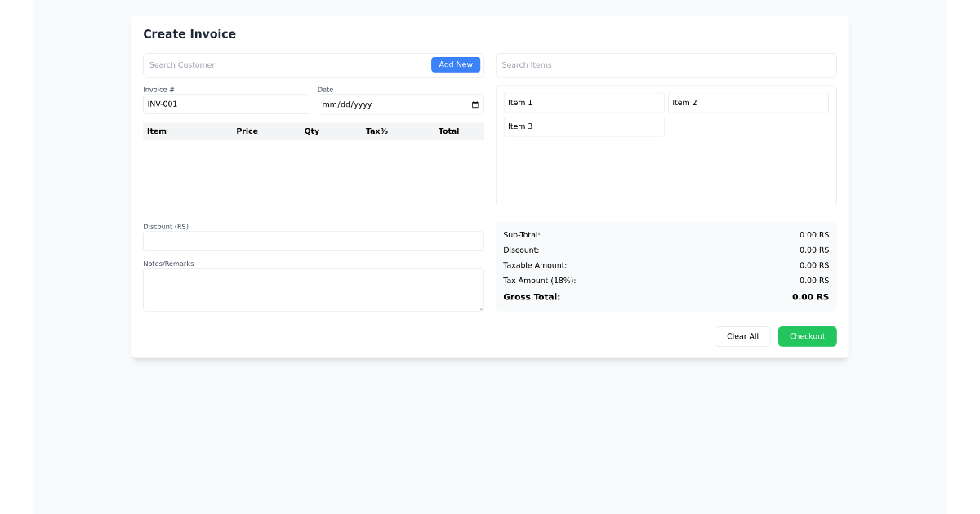Click the Discount (RS) input field
Image resolution: width=980 pixels, height=514 pixels.
point(313,241)
